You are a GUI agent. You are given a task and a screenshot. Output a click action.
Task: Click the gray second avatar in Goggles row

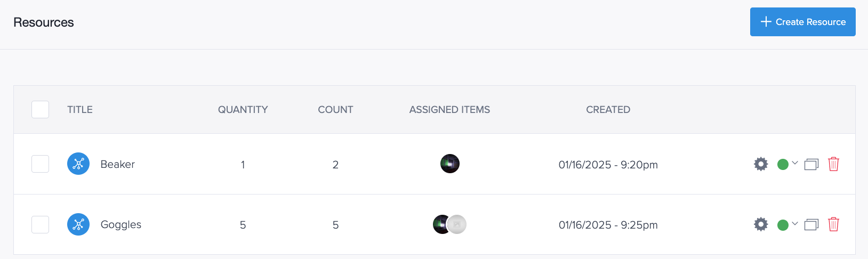(x=457, y=224)
